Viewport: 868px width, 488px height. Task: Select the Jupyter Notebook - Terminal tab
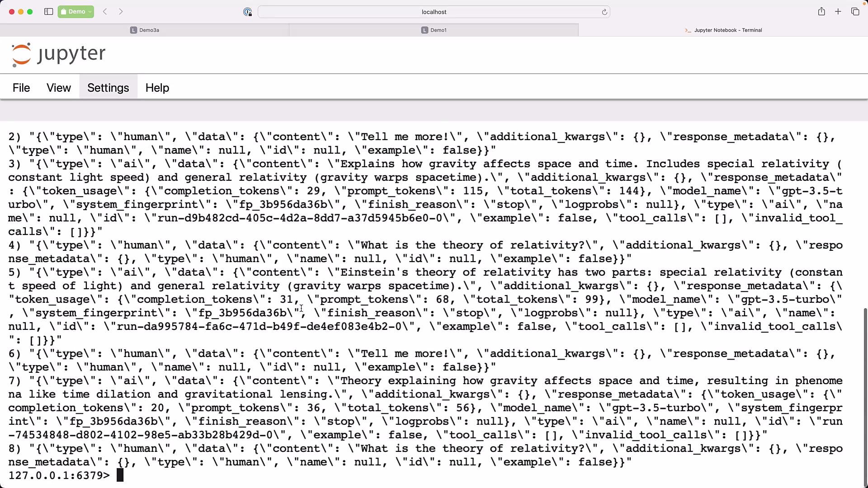tap(723, 30)
